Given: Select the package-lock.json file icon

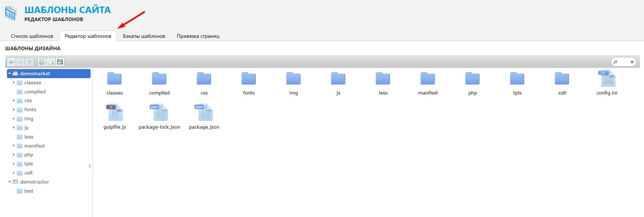Looking at the screenshot, I should (159, 112).
